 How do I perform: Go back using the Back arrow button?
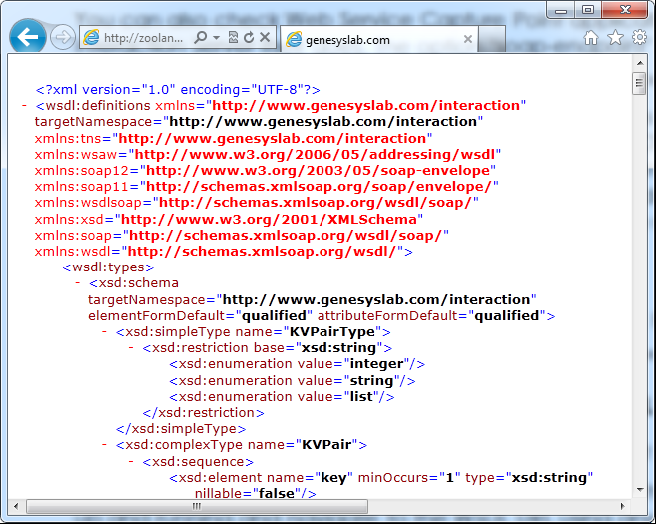click(x=27, y=38)
